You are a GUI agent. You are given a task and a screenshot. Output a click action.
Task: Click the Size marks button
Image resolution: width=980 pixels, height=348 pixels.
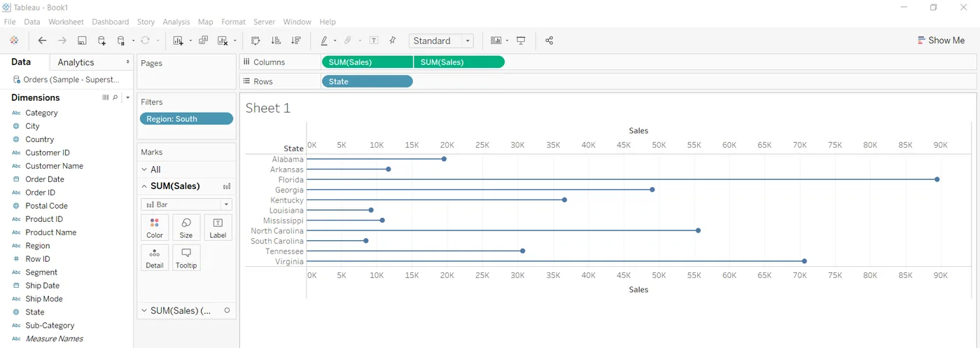click(186, 228)
